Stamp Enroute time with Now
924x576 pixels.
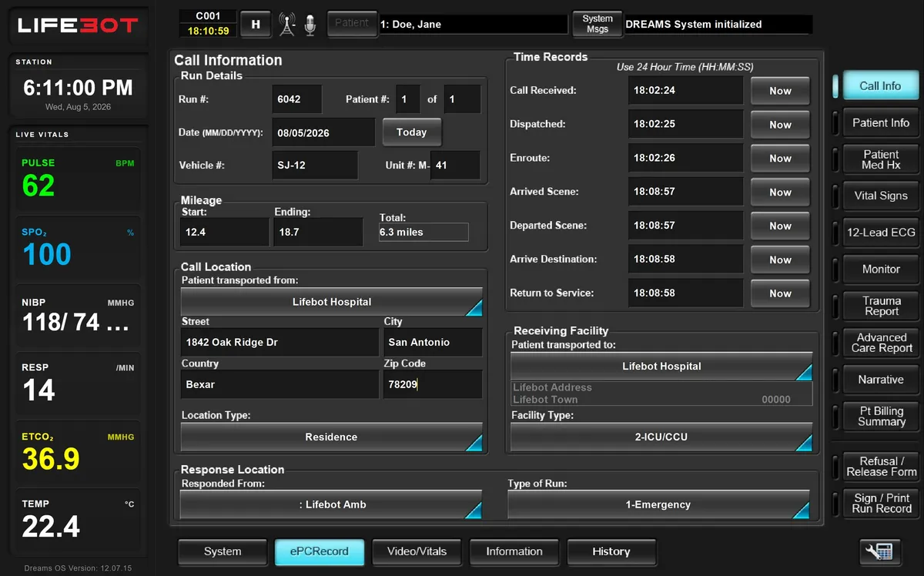[x=780, y=159]
